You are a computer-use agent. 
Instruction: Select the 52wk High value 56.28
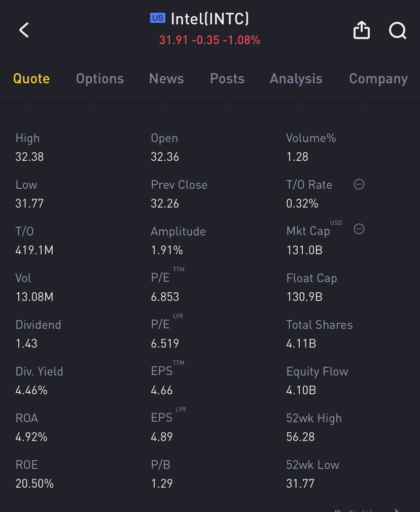coord(300,437)
